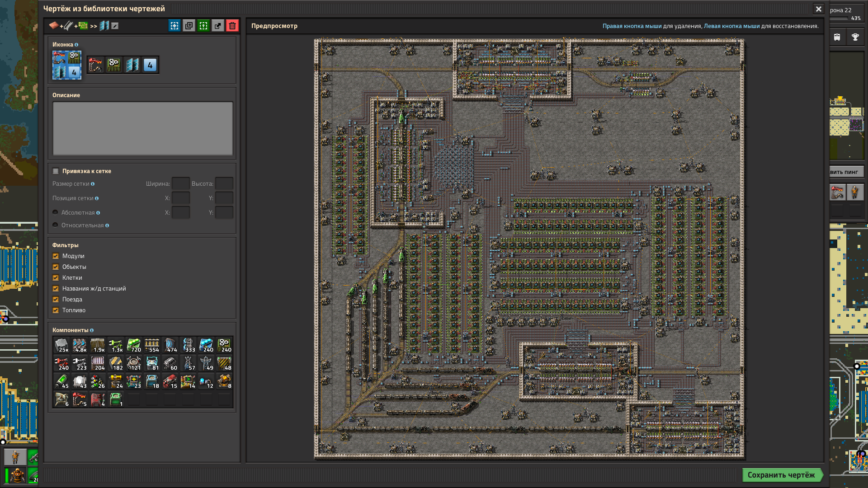Click trophy icon in background sidebar
The width and height of the screenshot is (868, 488).
click(x=855, y=37)
